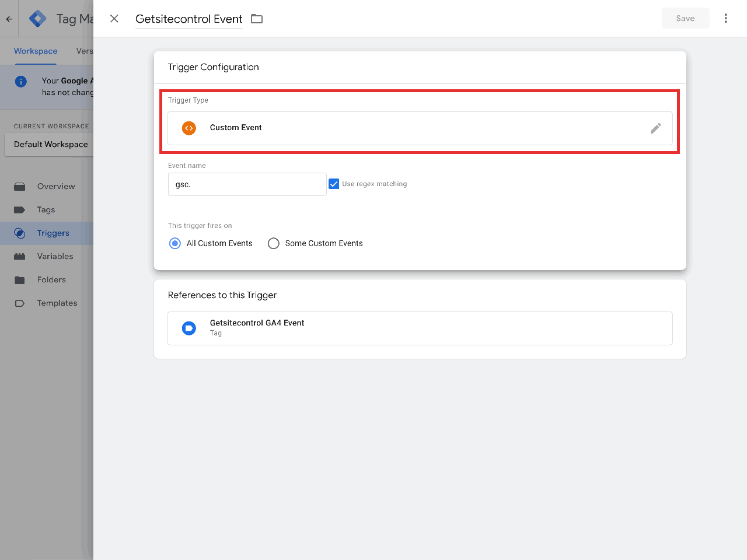Click the Save button

click(685, 18)
